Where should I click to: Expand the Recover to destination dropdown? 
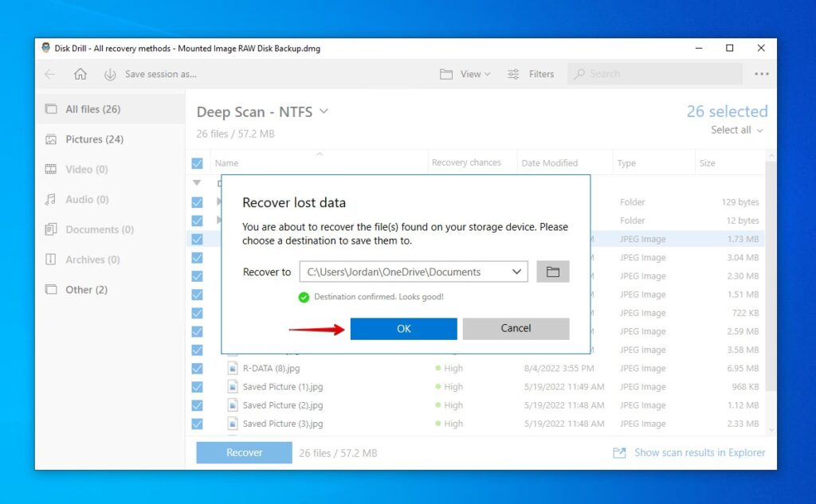click(x=518, y=272)
